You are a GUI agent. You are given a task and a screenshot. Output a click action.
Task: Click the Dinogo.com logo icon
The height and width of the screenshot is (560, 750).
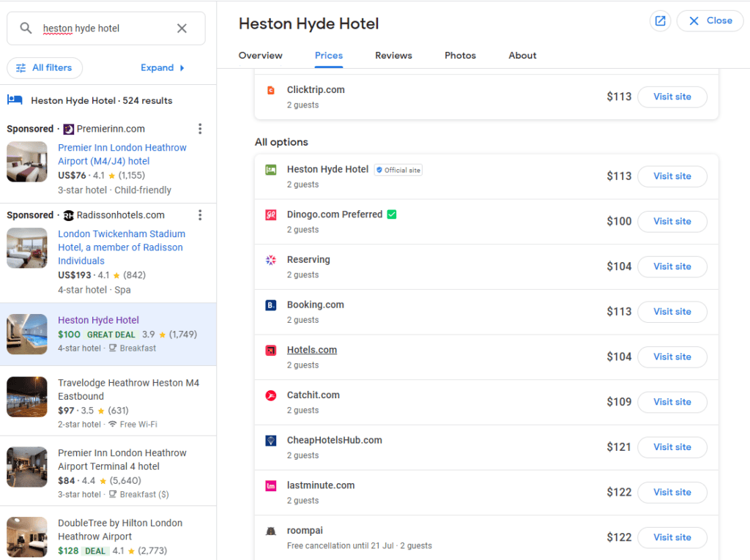[271, 215]
